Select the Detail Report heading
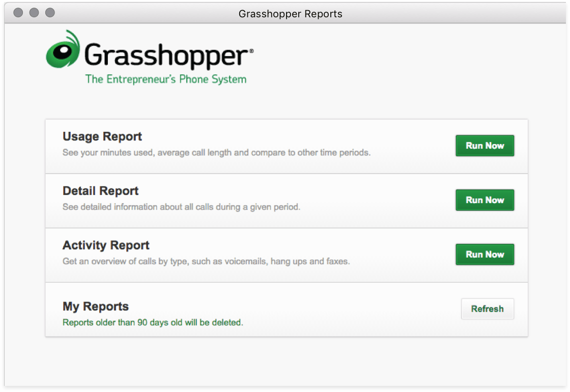Viewport: 570px width, 392px height. coord(101,191)
